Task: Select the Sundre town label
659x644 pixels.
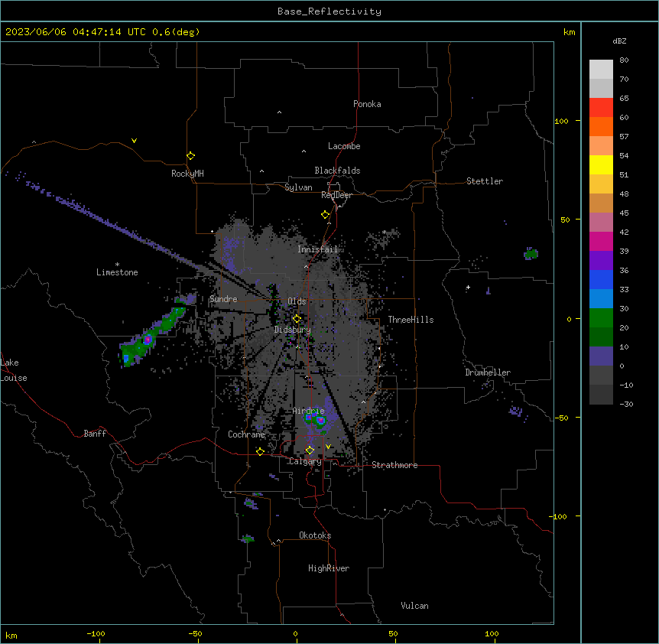Action: click(x=223, y=299)
